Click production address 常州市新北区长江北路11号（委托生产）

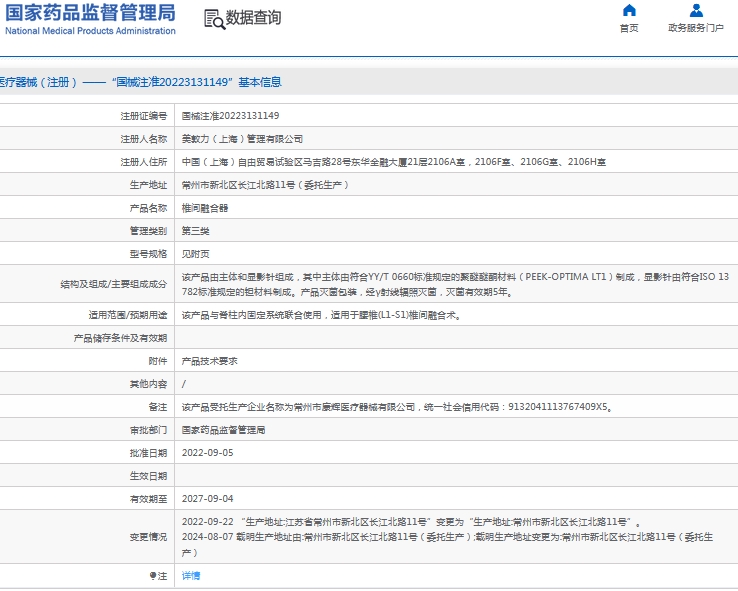tap(265, 185)
